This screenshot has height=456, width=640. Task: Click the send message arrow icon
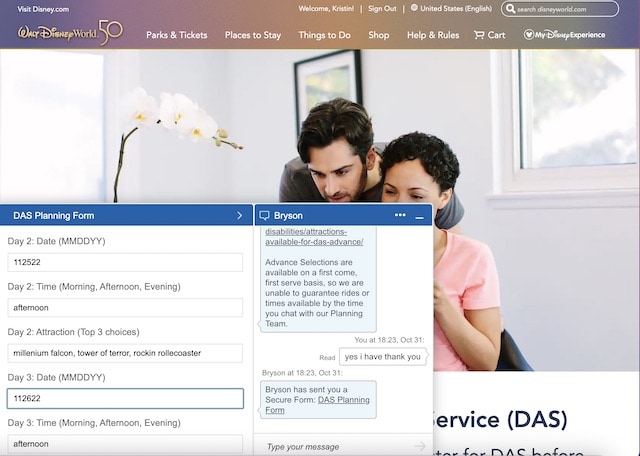pos(420,446)
